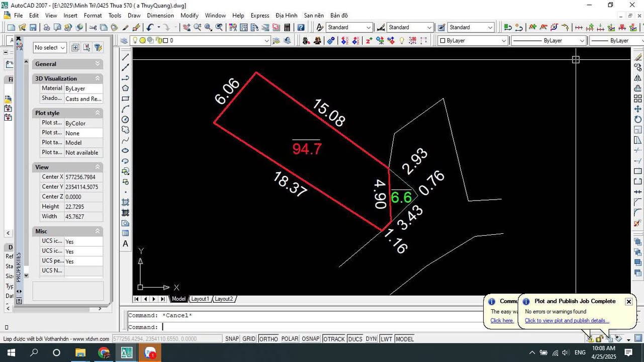This screenshot has height=362, width=644.
Task: Pick the Rectangle draw tool
Action: 126,99
